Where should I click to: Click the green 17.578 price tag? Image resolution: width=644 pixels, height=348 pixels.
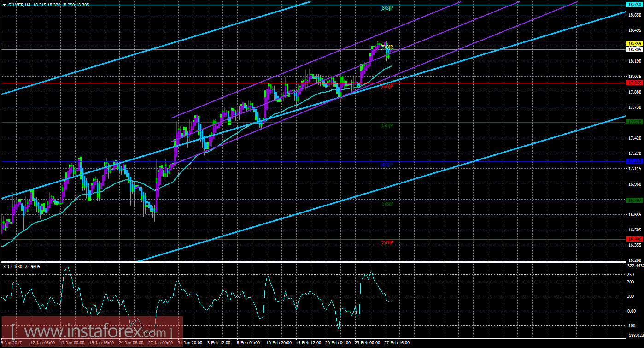(x=634, y=122)
